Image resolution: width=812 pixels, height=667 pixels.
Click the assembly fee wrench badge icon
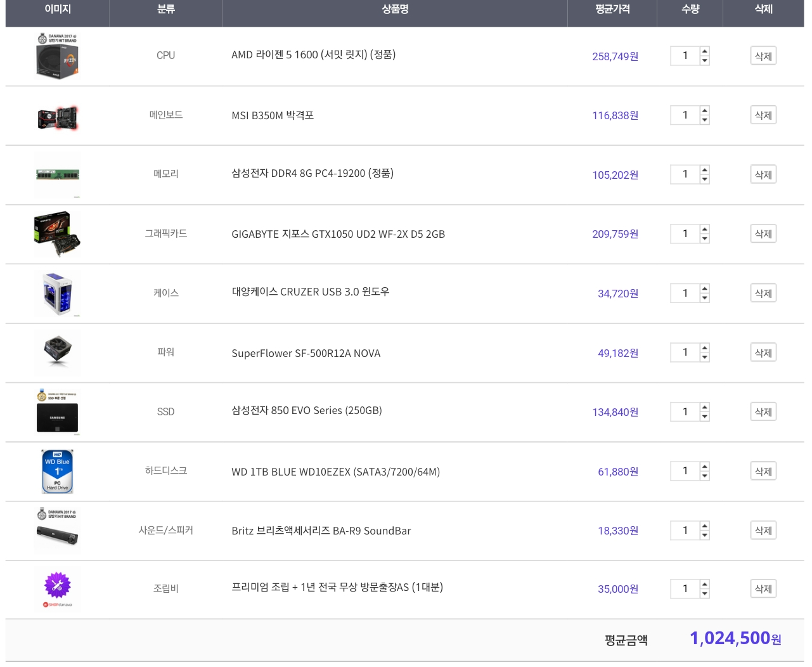coord(57,589)
